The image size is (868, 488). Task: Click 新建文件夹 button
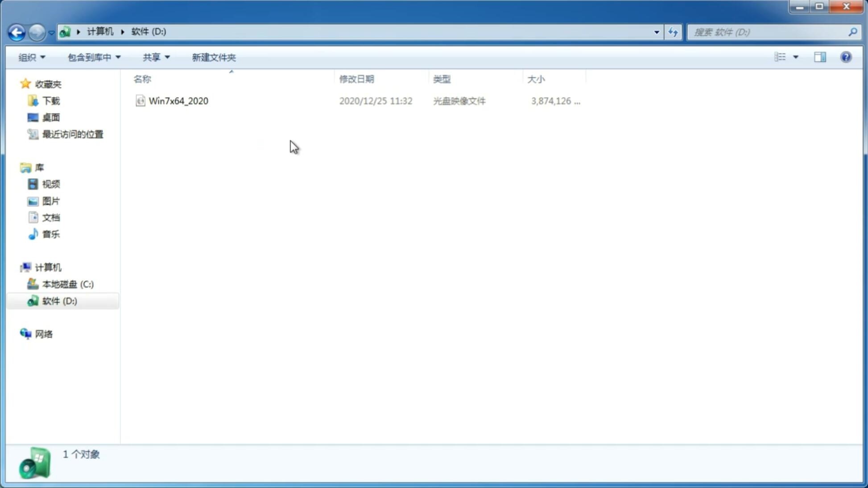[214, 57]
